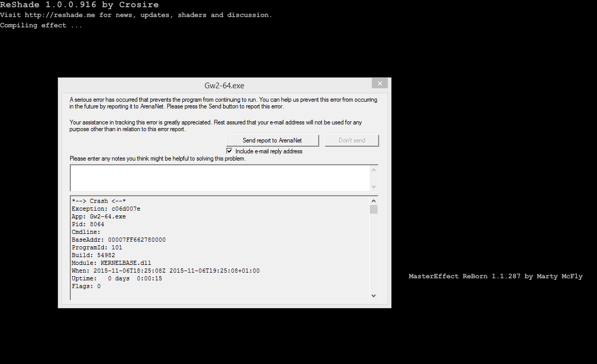Click the 'Pid: 8064' line
597x364 pixels.
pyautogui.click(x=88, y=224)
